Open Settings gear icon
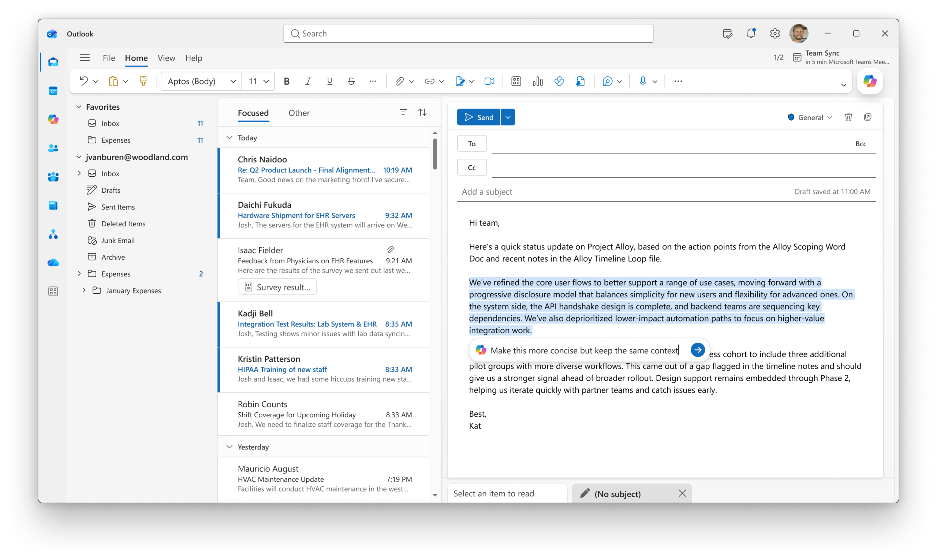Screen dimensions: 937x560 pos(774,33)
